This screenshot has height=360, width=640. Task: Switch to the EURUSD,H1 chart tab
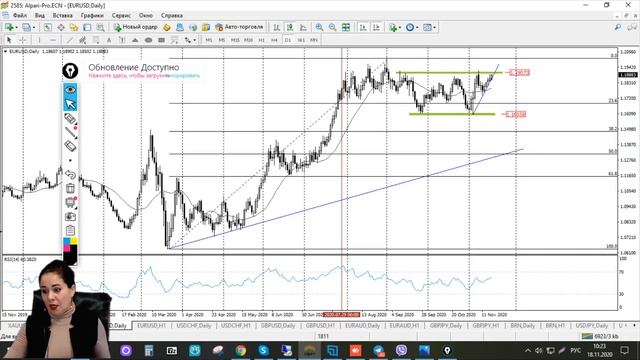(x=151, y=326)
